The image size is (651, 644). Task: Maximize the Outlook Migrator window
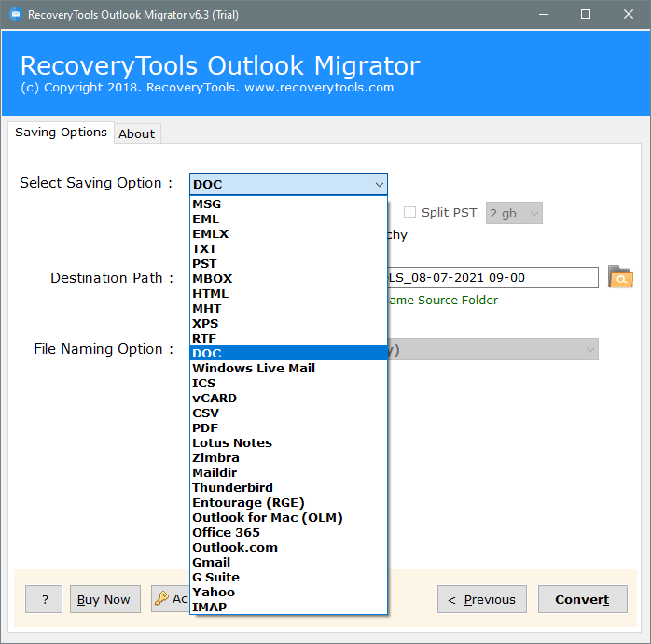[586, 15]
